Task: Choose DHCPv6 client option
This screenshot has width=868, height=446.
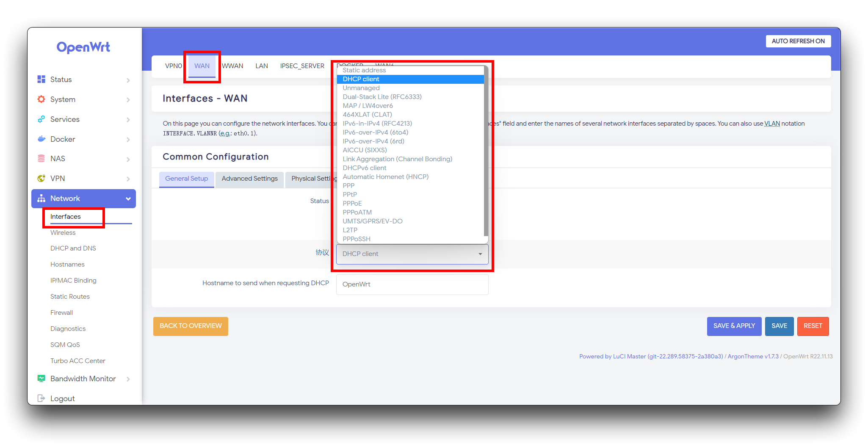Action: (410, 168)
